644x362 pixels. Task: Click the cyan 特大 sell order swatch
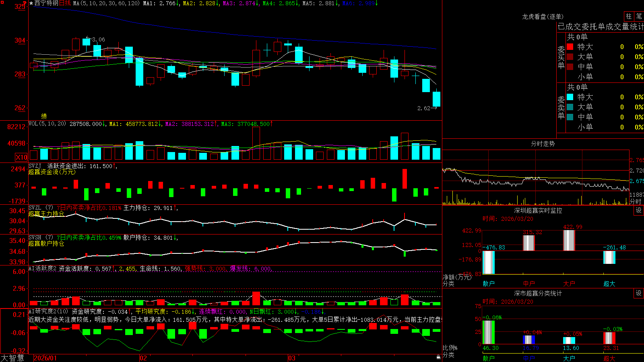pos(570,97)
